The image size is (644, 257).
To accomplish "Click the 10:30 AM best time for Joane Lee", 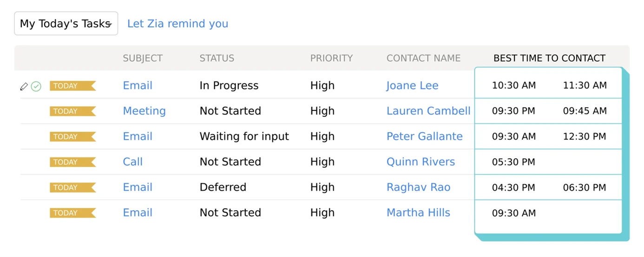I will tap(513, 86).
